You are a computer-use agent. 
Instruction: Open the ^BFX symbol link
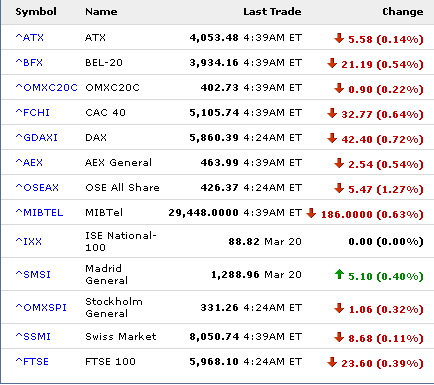point(29,63)
